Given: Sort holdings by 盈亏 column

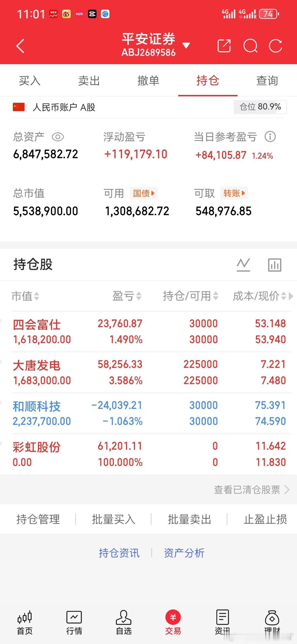Looking at the screenshot, I should (x=127, y=296).
